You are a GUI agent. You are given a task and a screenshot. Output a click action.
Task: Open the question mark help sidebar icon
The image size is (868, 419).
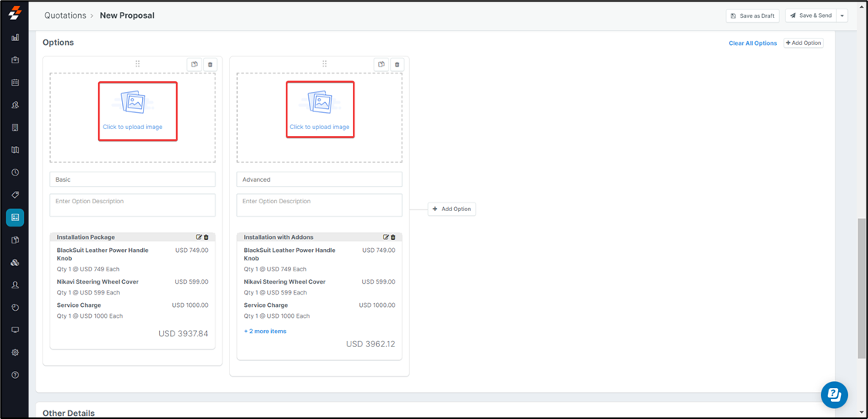15,375
